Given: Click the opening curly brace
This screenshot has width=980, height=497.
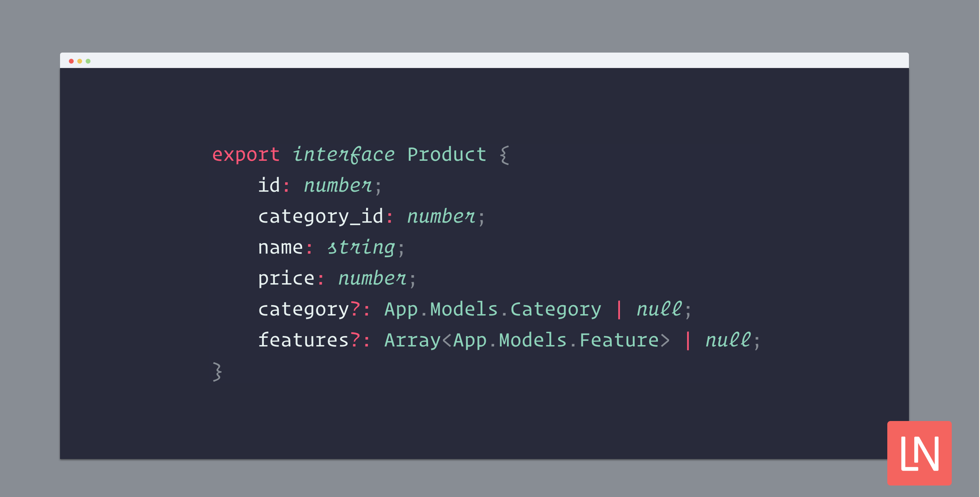Looking at the screenshot, I should (x=505, y=155).
